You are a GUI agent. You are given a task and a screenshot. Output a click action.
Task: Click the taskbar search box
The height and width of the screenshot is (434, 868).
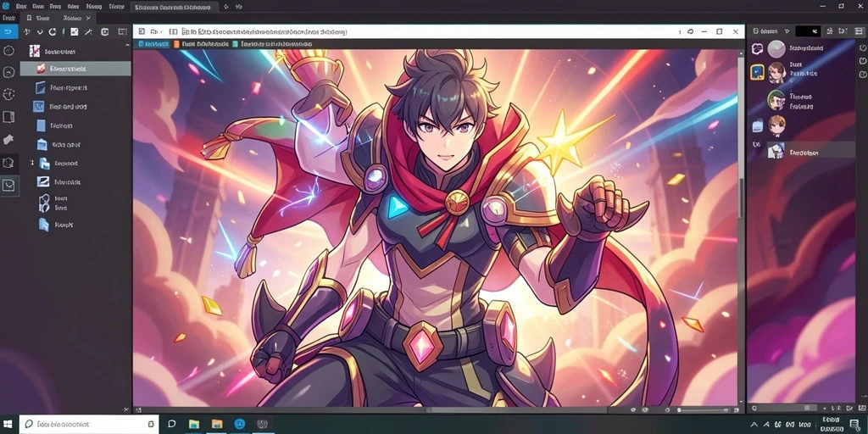[89, 424]
